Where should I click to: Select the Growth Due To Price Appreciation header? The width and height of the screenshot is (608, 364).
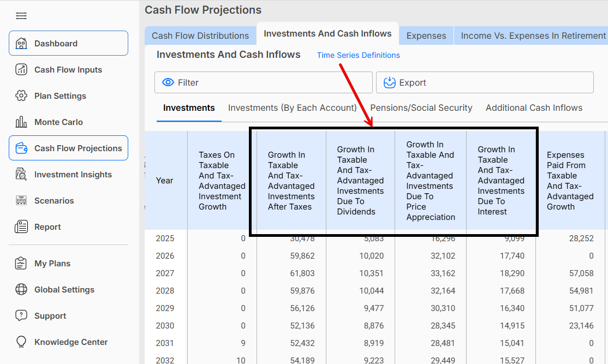click(431, 181)
